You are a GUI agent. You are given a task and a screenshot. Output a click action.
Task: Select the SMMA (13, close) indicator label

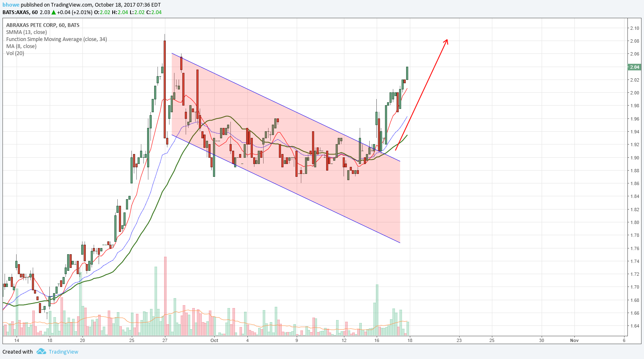[x=27, y=32]
